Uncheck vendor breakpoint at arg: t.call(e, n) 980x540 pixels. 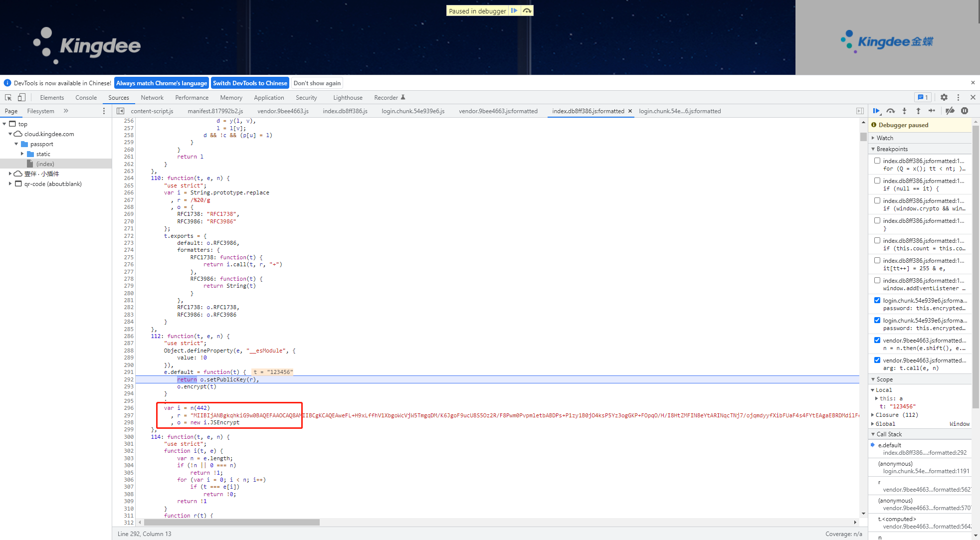pyautogui.click(x=877, y=360)
